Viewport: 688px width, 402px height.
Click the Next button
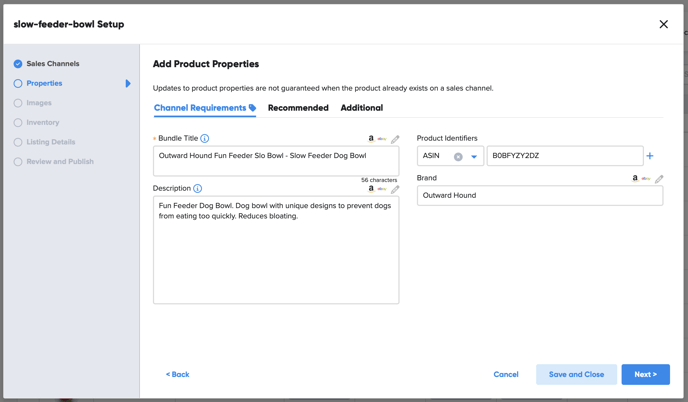tap(645, 374)
